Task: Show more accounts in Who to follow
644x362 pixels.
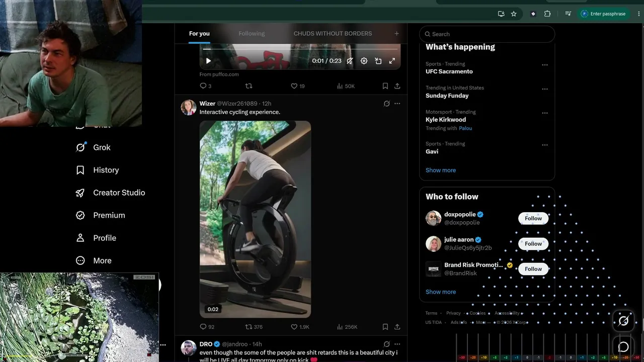Action: 441,292
